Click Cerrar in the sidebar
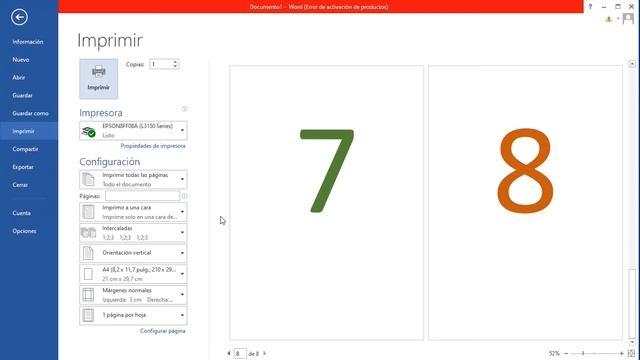The image size is (640, 360). [20, 185]
